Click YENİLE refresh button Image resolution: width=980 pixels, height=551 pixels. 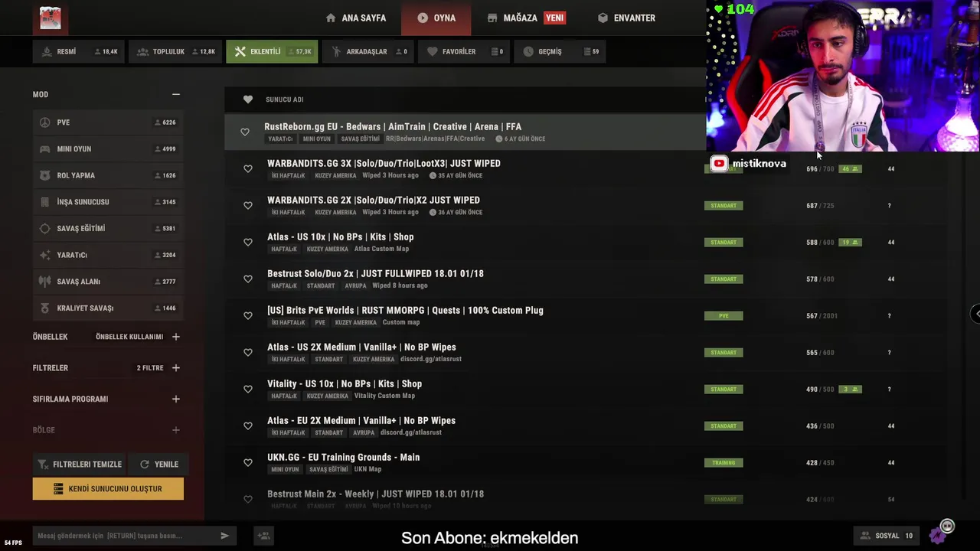pyautogui.click(x=157, y=465)
